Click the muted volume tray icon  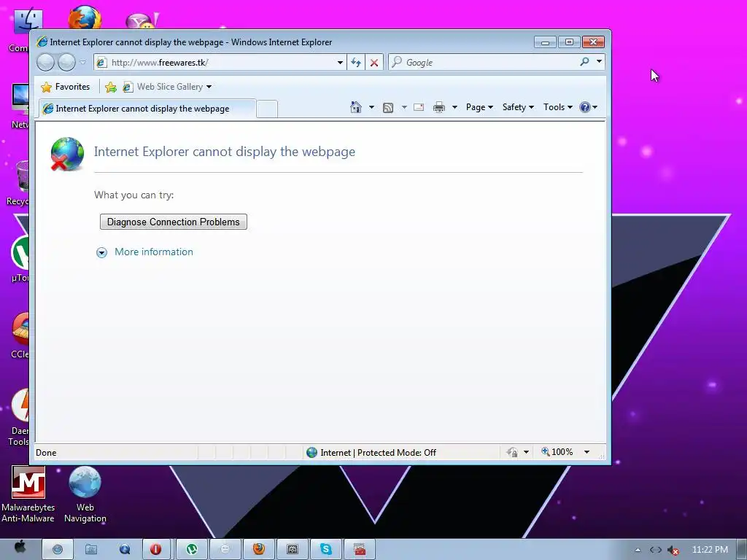[x=673, y=550]
